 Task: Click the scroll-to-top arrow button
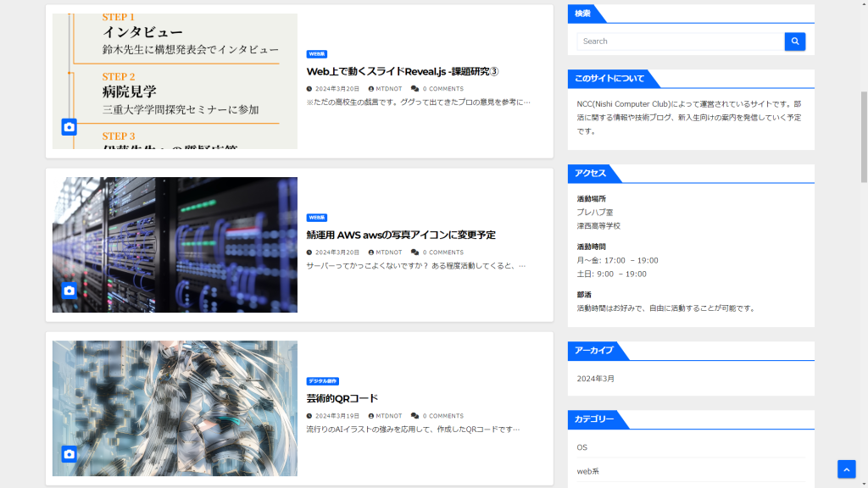click(x=846, y=469)
